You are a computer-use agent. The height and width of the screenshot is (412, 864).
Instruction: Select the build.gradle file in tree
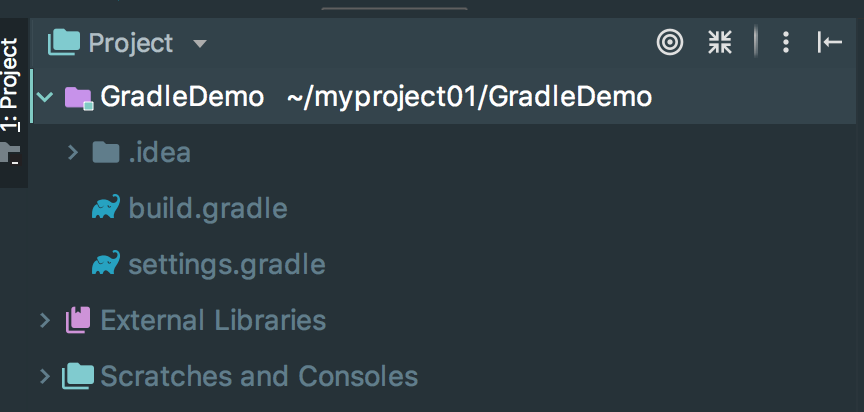coord(208,208)
